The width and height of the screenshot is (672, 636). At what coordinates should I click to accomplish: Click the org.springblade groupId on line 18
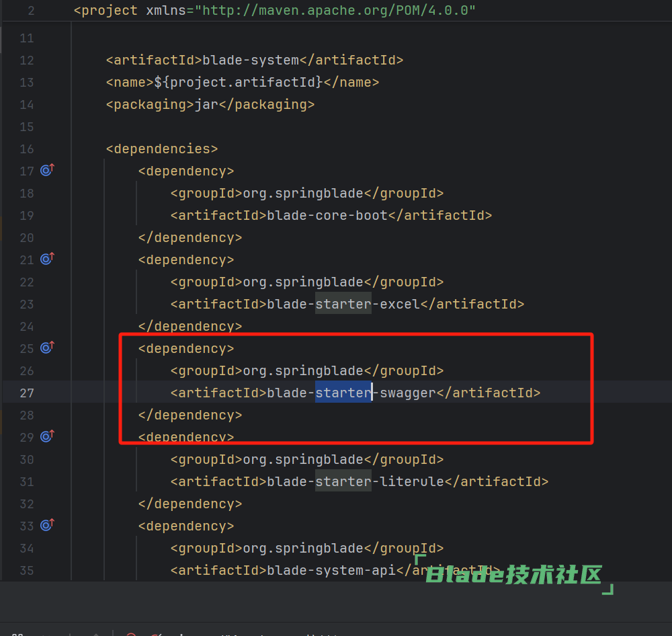pos(303,193)
